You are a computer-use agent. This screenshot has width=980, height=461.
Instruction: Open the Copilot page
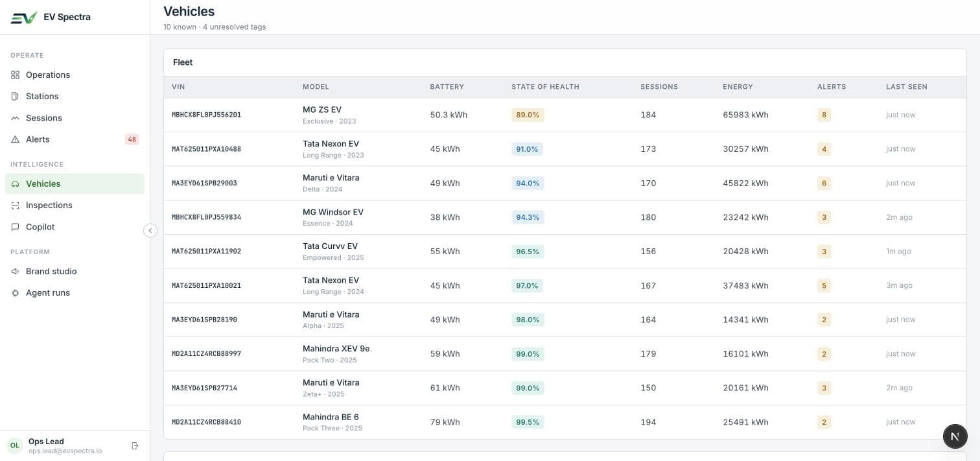point(75,227)
